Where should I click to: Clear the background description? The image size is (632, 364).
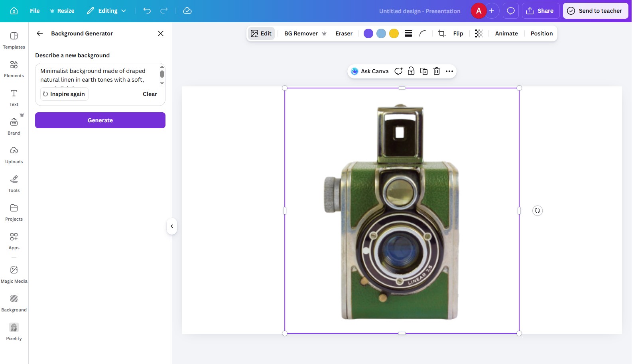(150, 94)
